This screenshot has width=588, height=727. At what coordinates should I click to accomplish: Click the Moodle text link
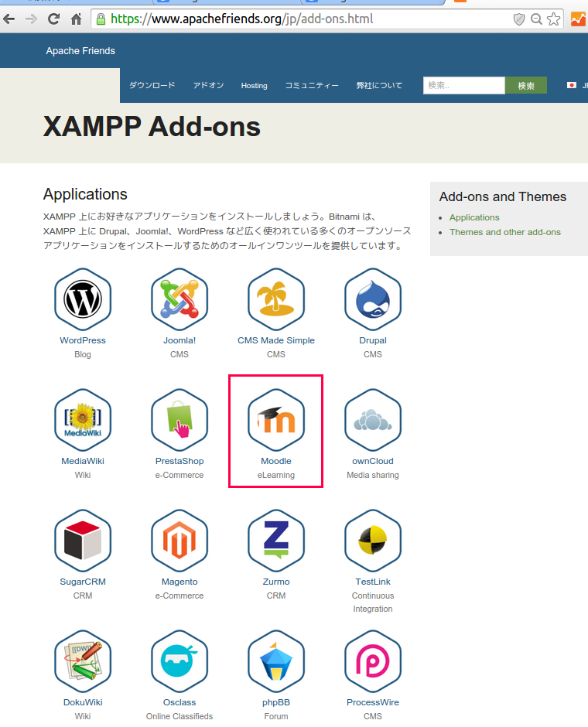(x=276, y=461)
